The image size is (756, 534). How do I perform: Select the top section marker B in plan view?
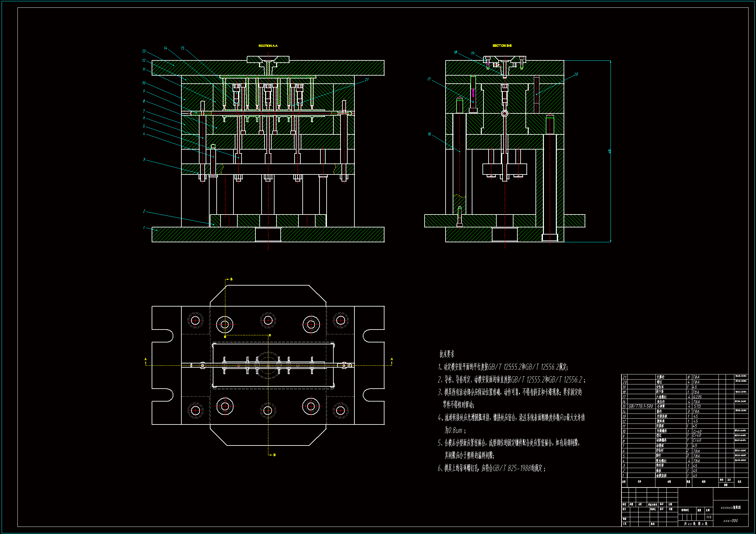[x=231, y=279]
